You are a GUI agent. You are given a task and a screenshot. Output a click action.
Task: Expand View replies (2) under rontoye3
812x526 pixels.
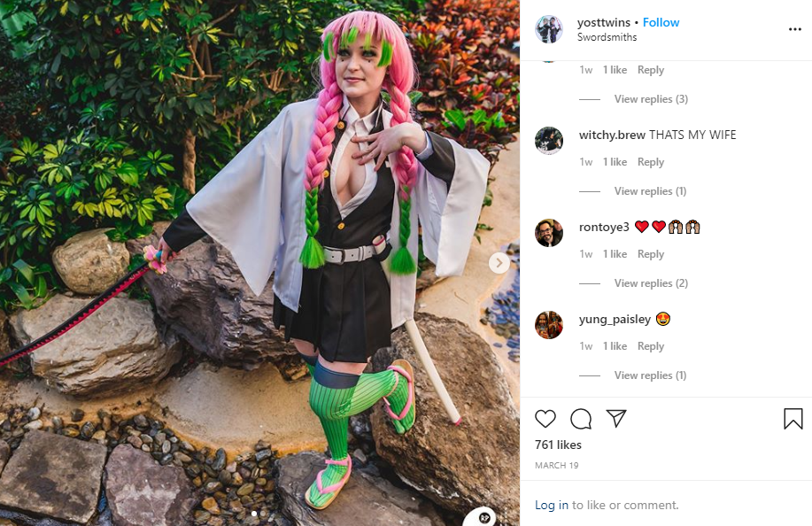pyautogui.click(x=651, y=283)
